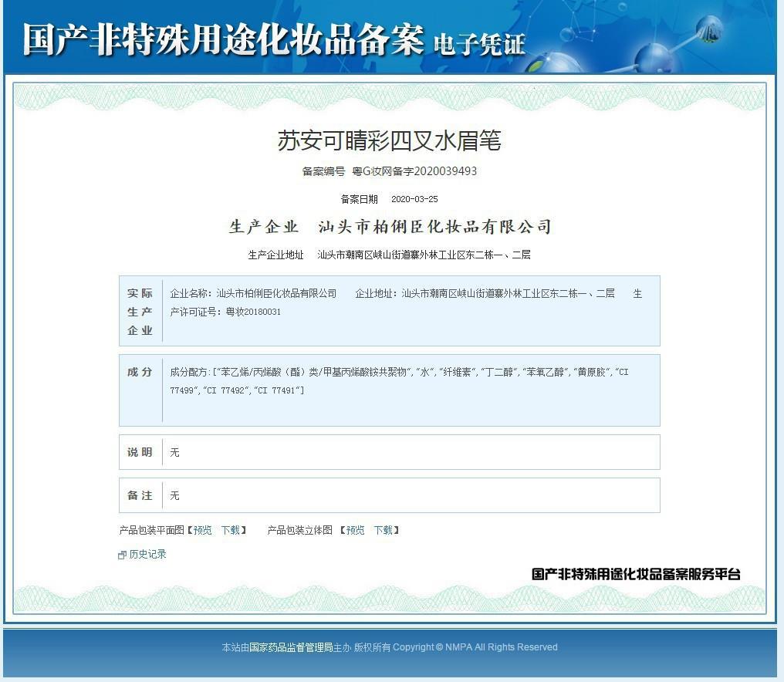
Task: Click the 生产企业 label before the company name
Action: coord(263,227)
